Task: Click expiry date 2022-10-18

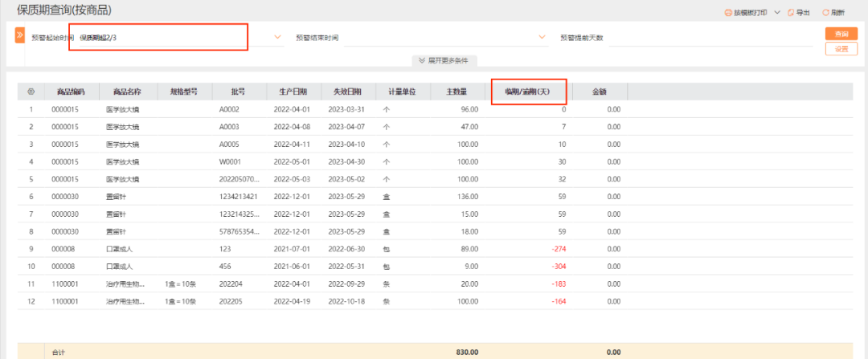Action: pos(346,301)
